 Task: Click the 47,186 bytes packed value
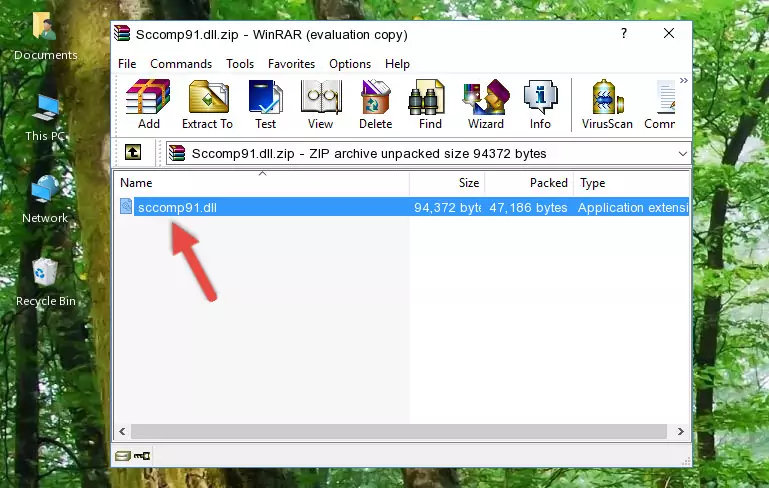click(528, 207)
